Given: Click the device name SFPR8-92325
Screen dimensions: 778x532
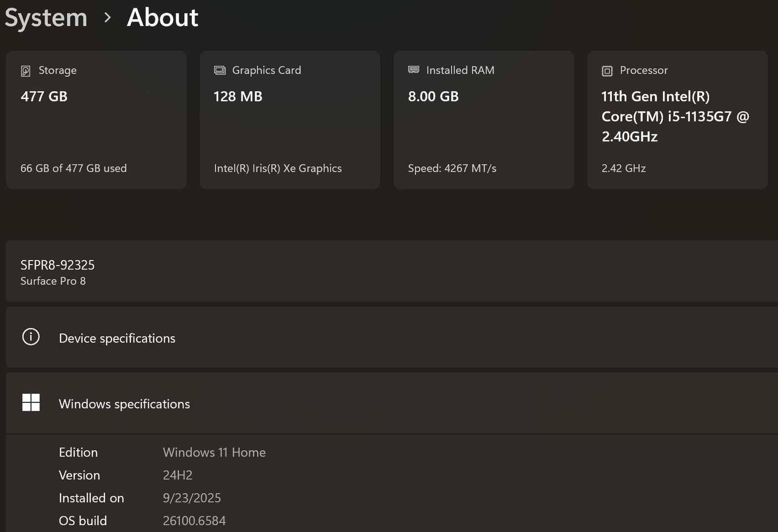Looking at the screenshot, I should click(58, 265).
